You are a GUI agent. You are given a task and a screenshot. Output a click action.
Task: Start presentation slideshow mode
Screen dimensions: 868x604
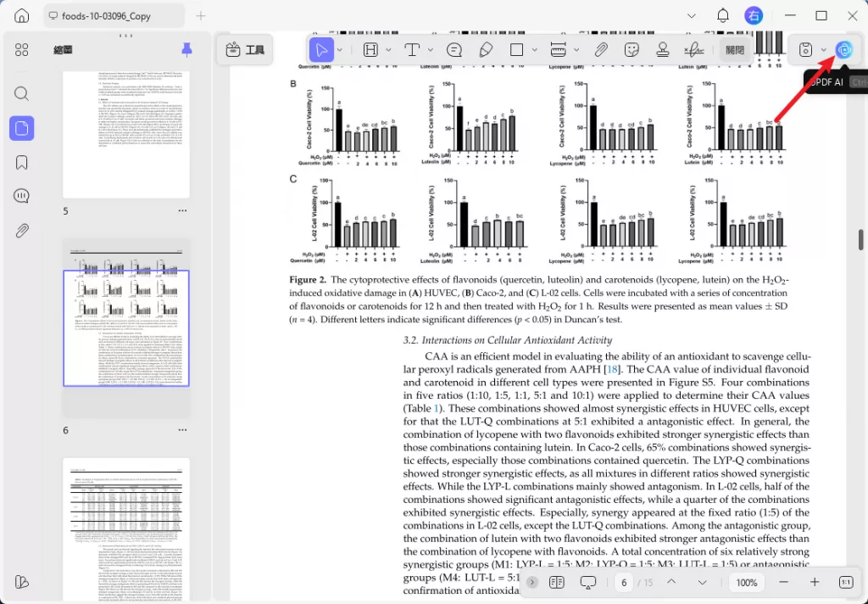coord(588,583)
